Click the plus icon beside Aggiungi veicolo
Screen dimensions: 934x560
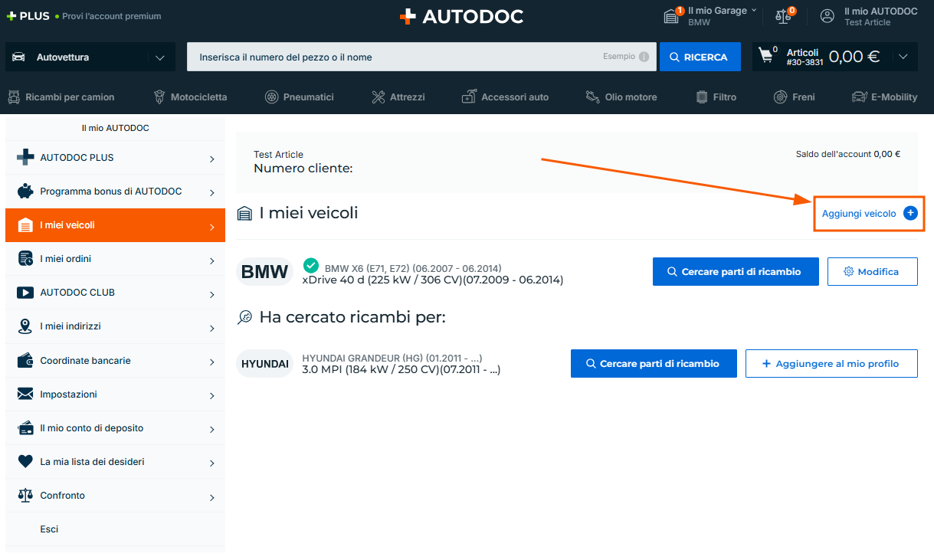click(910, 214)
